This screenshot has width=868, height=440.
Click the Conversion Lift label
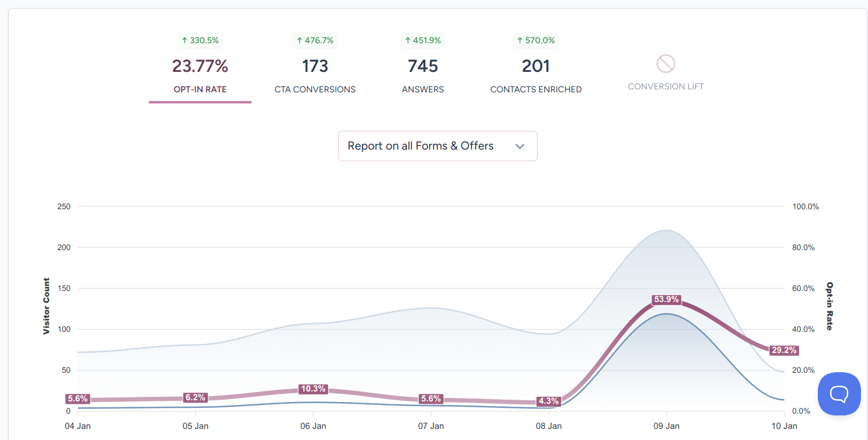point(665,86)
